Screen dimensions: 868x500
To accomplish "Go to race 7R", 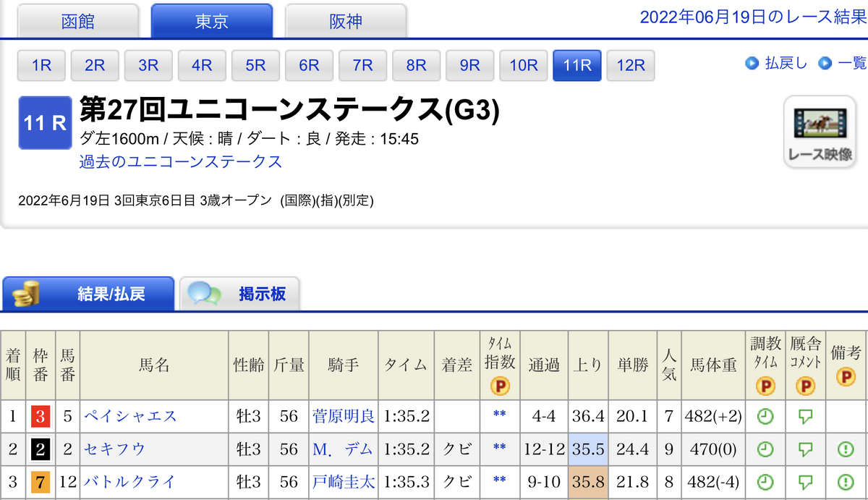I will 363,65.
